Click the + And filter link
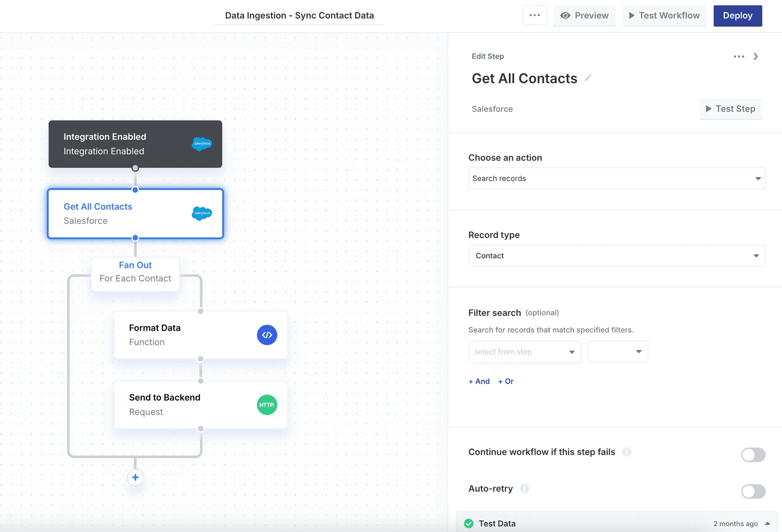Image resolution: width=782 pixels, height=532 pixels. point(479,381)
